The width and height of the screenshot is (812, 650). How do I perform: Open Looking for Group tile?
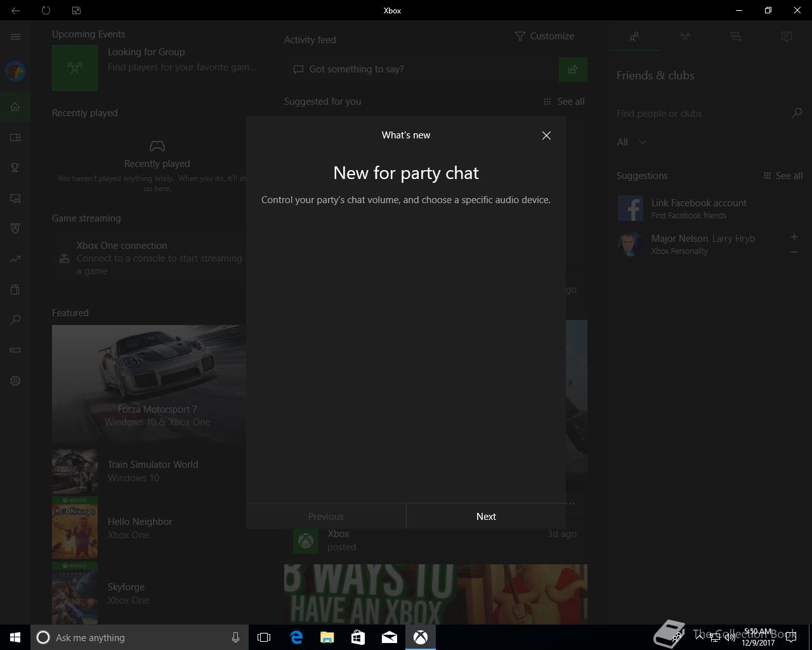[x=155, y=67]
